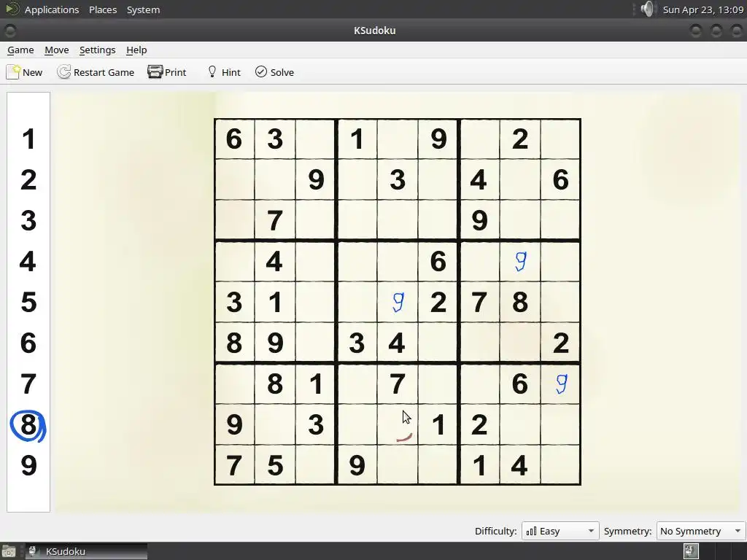Expand the Symmetry dropdown

coord(700,531)
